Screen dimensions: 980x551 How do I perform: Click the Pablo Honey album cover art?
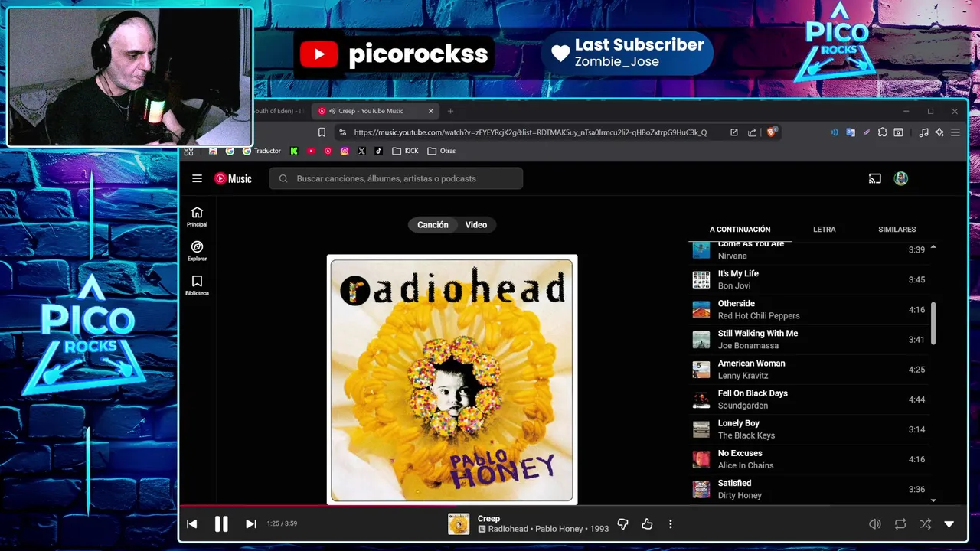[452, 380]
